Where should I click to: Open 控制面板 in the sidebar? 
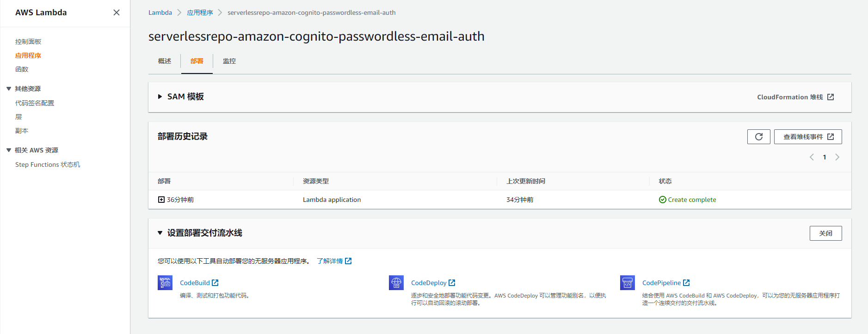pos(28,42)
